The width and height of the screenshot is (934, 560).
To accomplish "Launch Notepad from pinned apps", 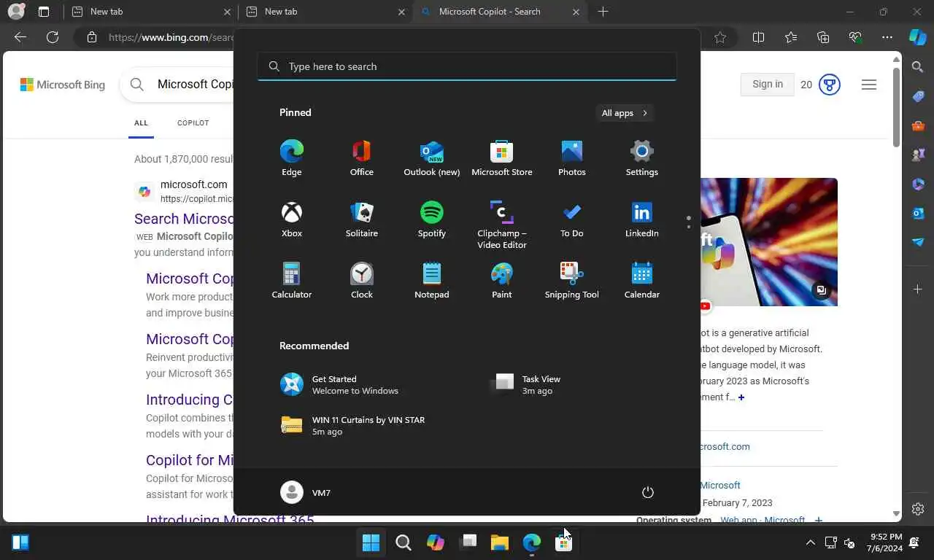I will [431, 281].
